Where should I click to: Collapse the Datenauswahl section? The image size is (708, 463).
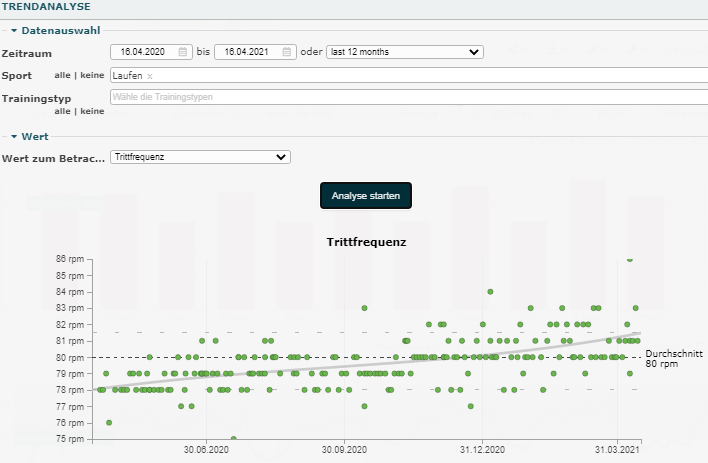pos(15,31)
